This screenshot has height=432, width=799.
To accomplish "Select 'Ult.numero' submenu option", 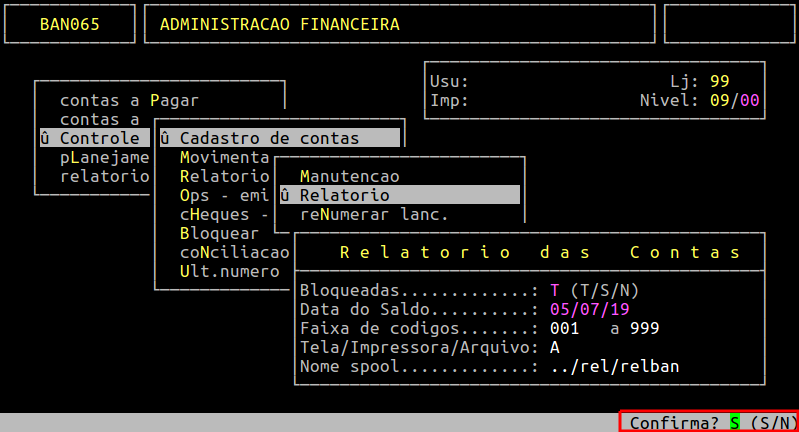I will tap(229, 271).
